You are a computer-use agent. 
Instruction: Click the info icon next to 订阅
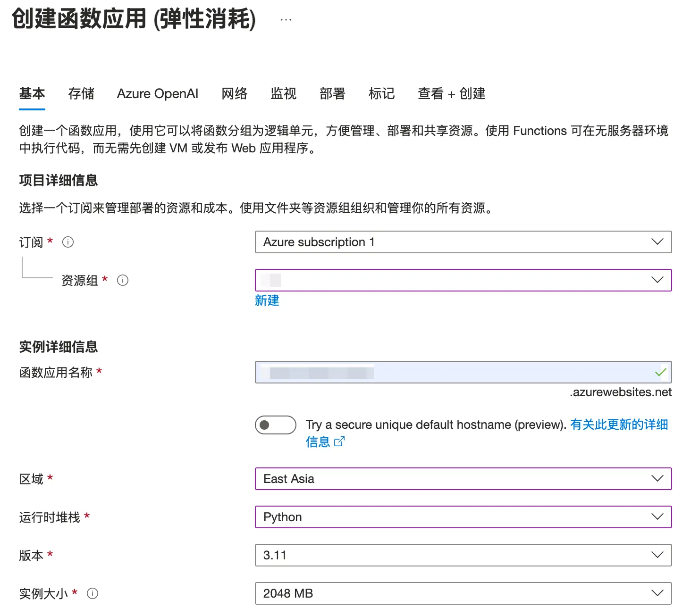point(68,242)
